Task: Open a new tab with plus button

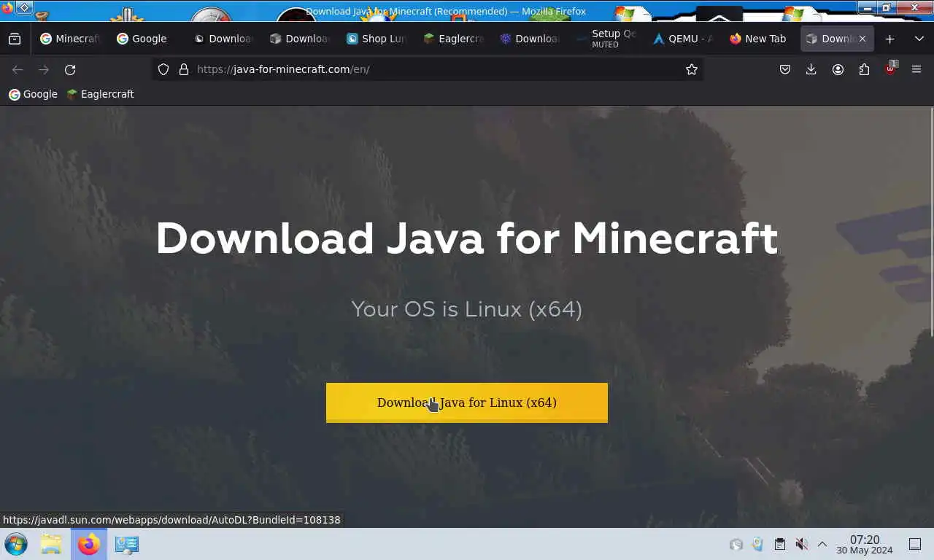Action: (x=889, y=39)
